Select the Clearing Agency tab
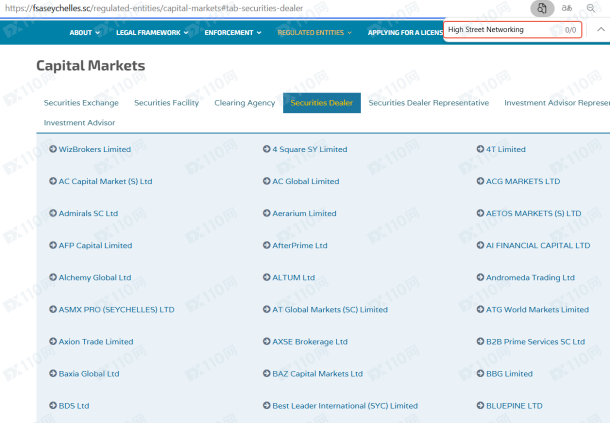Image resolution: width=610 pixels, height=423 pixels. coord(244,103)
